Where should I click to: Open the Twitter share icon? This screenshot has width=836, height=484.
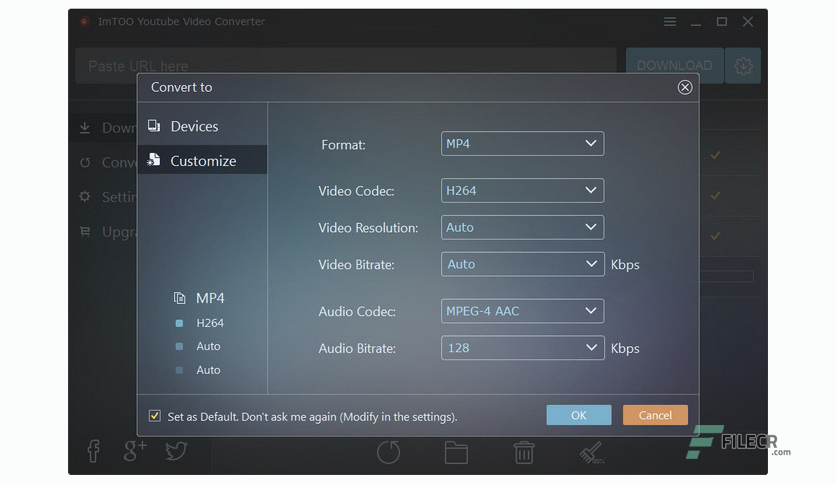(176, 451)
